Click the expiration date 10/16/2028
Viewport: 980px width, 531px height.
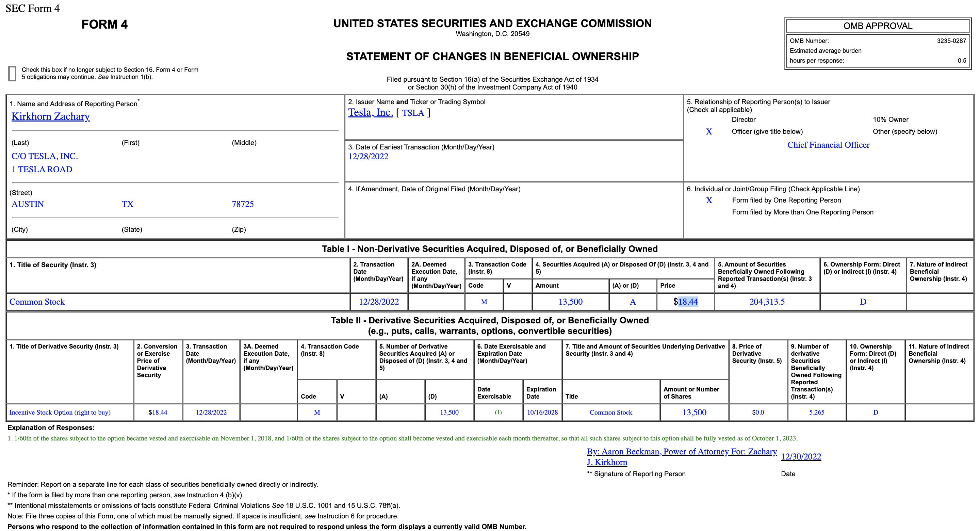(542, 413)
